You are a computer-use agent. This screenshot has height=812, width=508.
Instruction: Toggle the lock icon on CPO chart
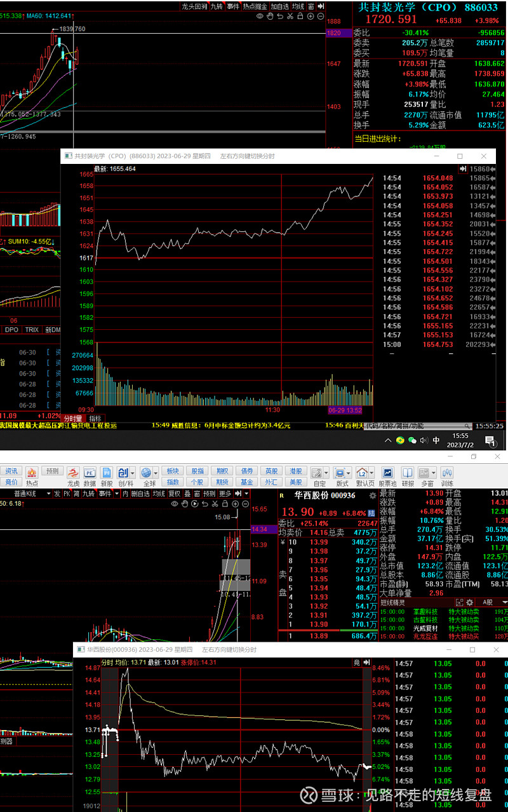pos(300,16)
